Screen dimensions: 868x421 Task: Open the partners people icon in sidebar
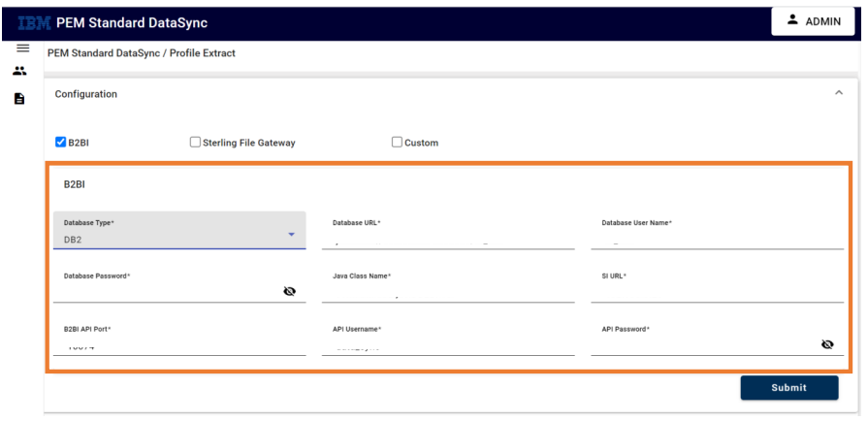point(20,71)
